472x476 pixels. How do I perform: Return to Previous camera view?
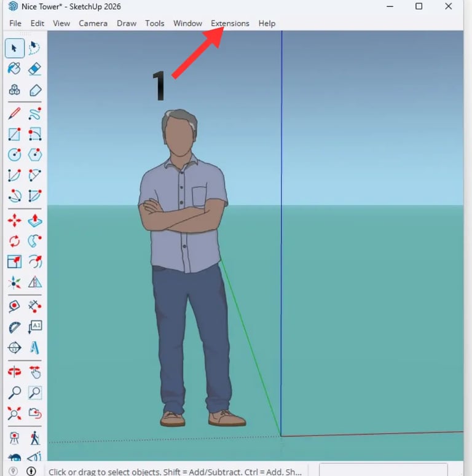click(34, 413)
